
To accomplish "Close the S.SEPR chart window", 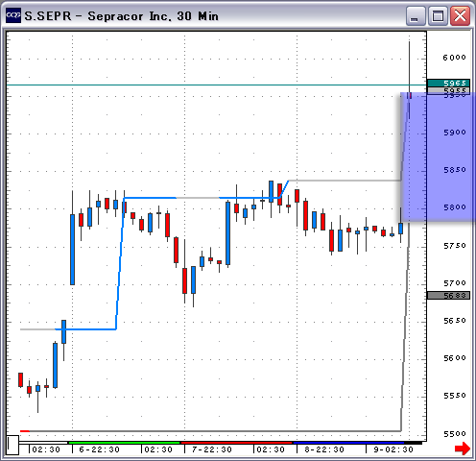I will pos(460,15).
